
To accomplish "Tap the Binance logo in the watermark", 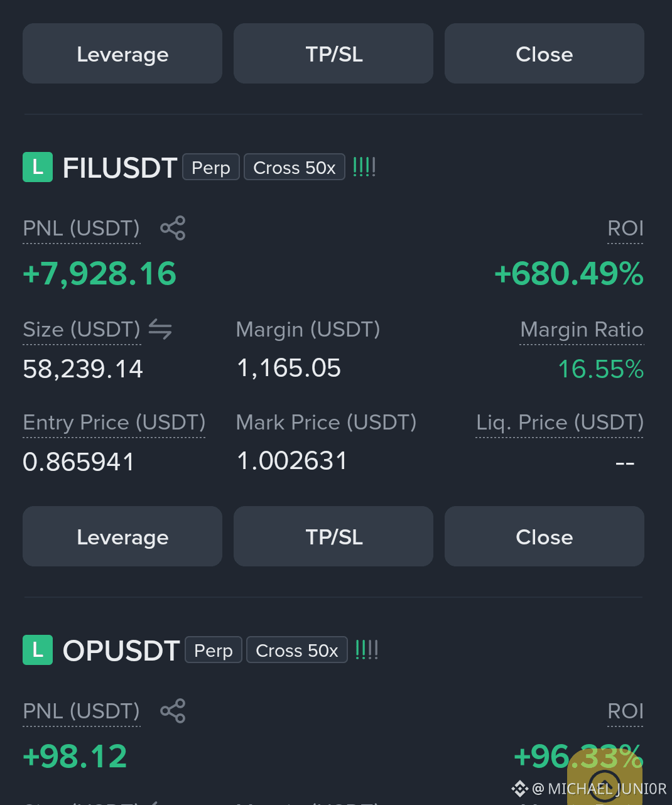I will click(519, 789).
